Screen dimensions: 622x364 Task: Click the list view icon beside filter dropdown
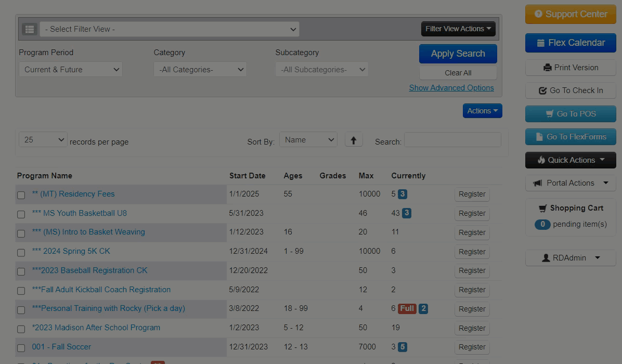click(x=29, y=29)
